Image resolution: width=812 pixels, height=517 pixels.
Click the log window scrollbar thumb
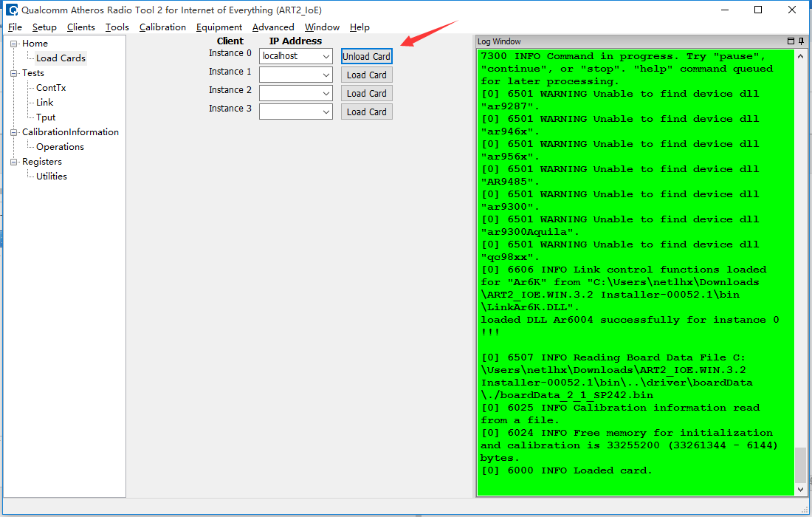point(801,465)
